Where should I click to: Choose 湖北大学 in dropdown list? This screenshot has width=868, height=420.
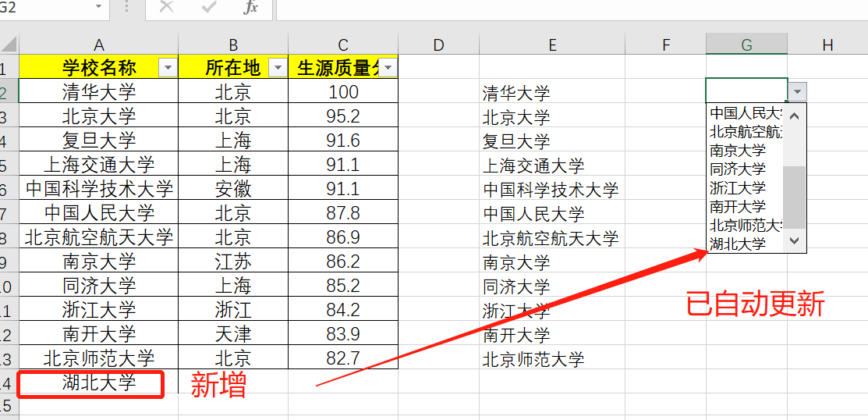click(746, 244)
